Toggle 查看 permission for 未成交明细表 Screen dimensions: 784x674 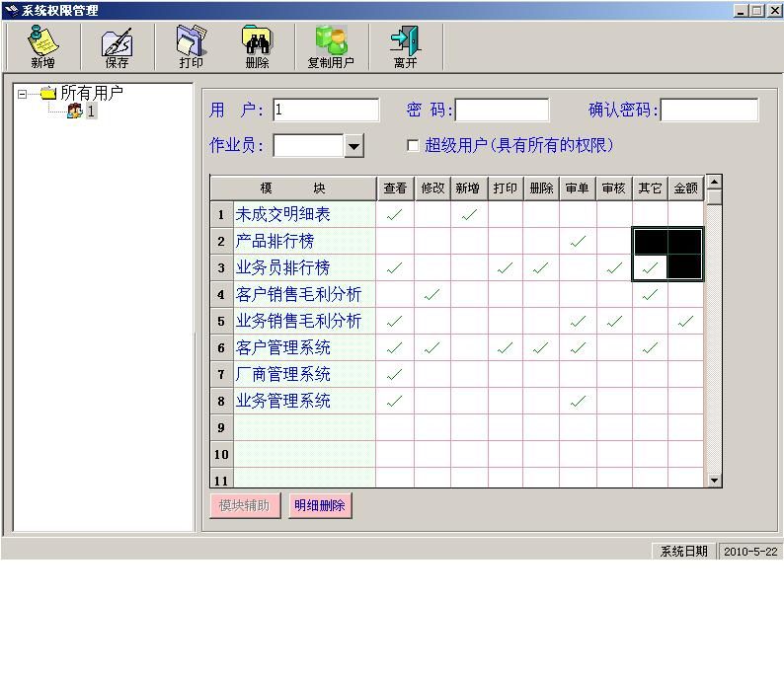[395, 215]
